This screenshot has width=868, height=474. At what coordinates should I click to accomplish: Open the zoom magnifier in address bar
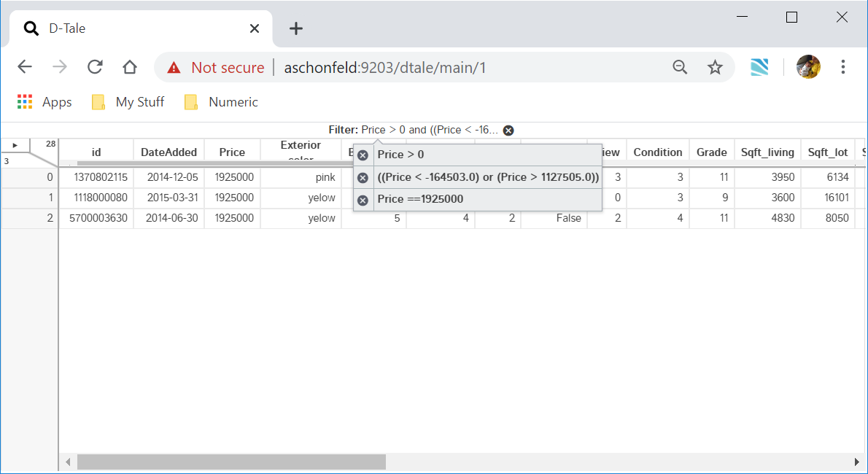[x=680, y=67]
